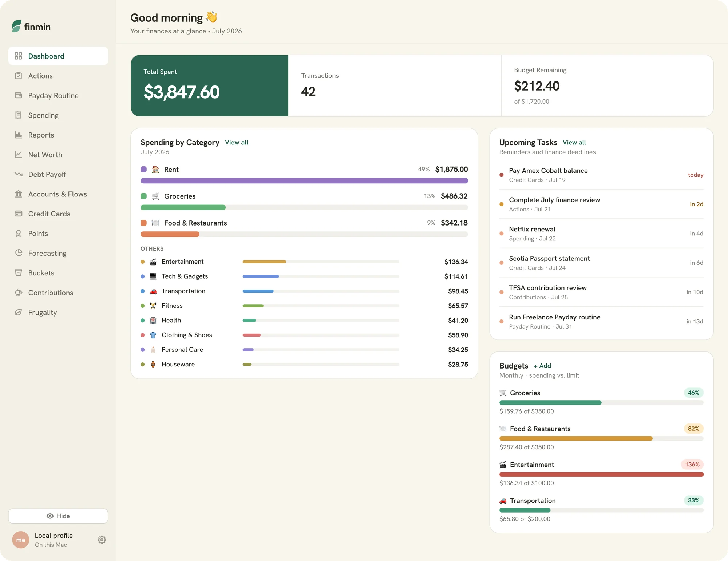728x561 pixels.
Task: Open the Pay Amex Cobalt balance task
Action: pyautogui.click(x=601, y=175)
